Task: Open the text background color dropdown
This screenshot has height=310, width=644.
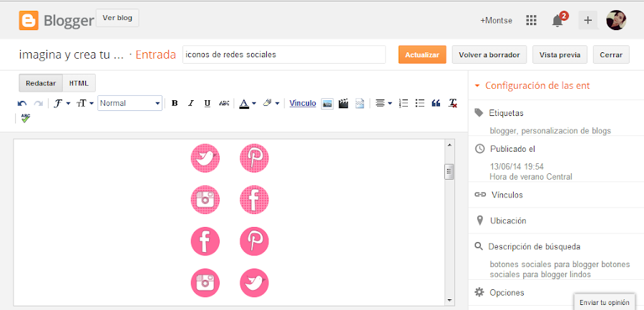Action: (x=271, y=103)
